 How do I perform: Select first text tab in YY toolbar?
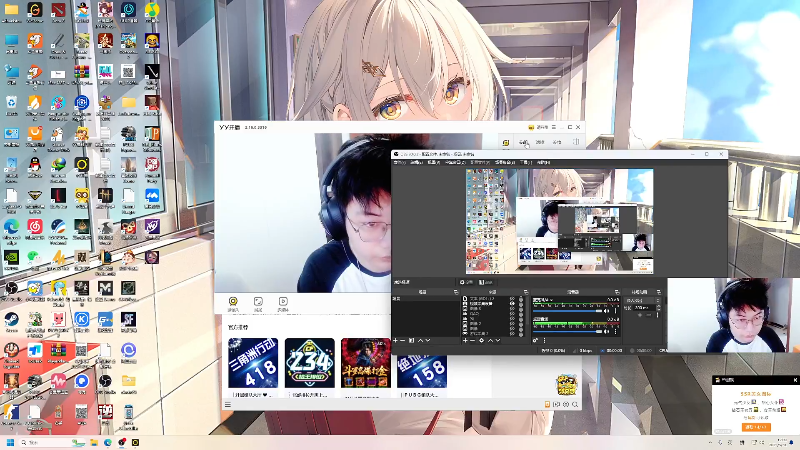[523, 142]
